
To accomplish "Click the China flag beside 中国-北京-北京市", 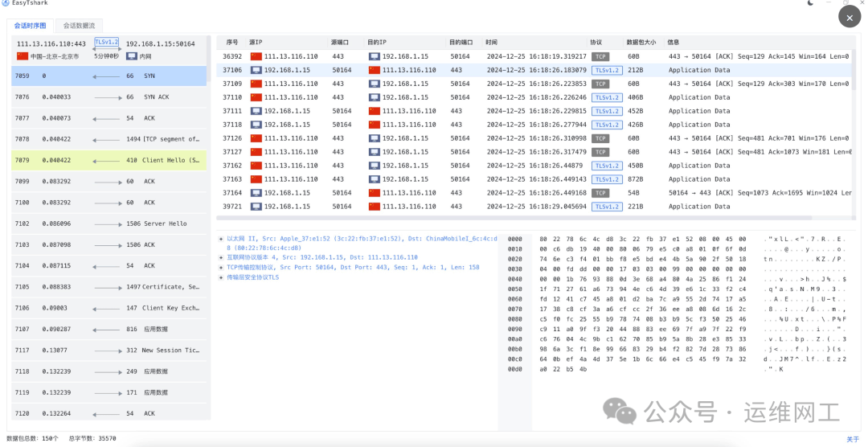I will coord(23,56).
